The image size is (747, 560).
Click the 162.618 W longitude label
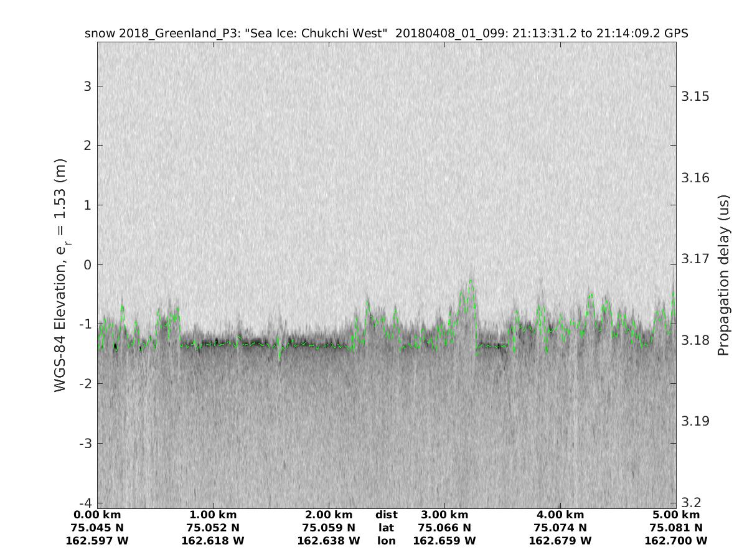pyautogui.click(x=213, y=541)
